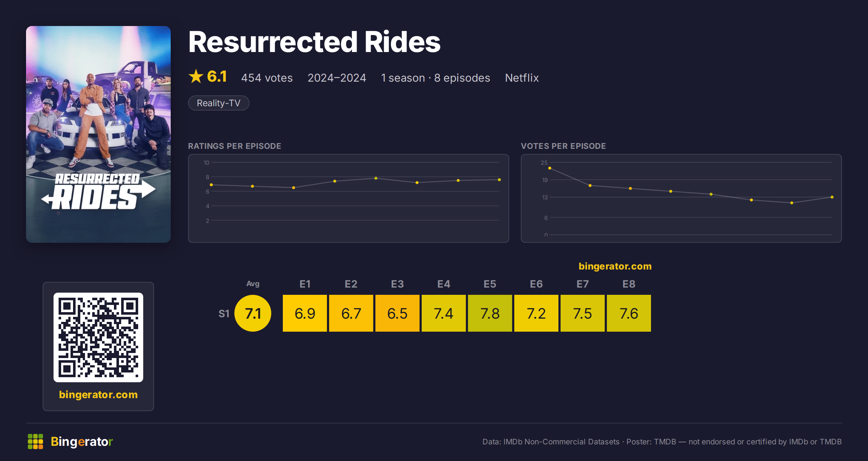Click the QR code image

[98, 337]
